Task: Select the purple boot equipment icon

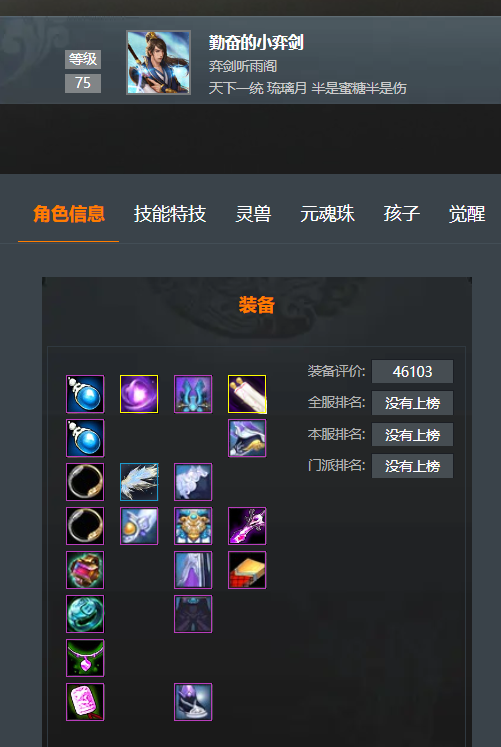Action: [x=193, y=702]
